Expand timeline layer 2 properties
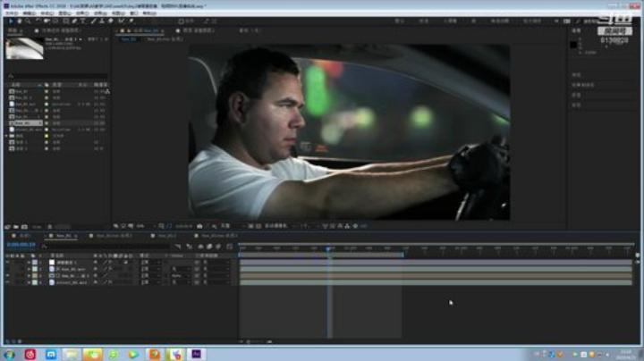The width and height of the screenshot is (644, 361). (29, 269)
